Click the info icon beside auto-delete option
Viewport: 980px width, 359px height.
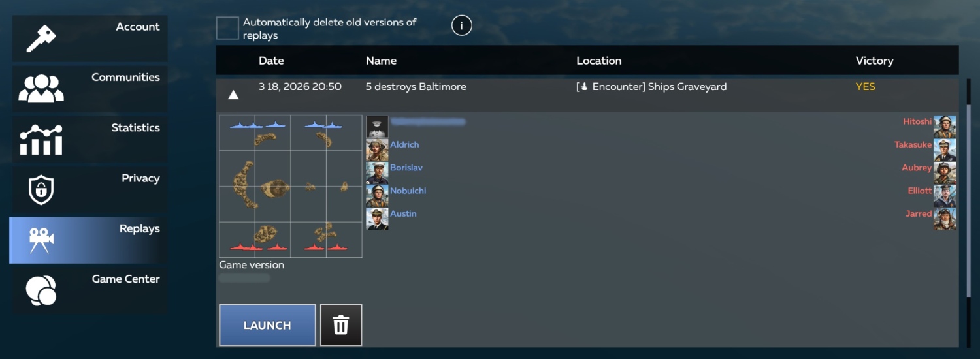461,26
